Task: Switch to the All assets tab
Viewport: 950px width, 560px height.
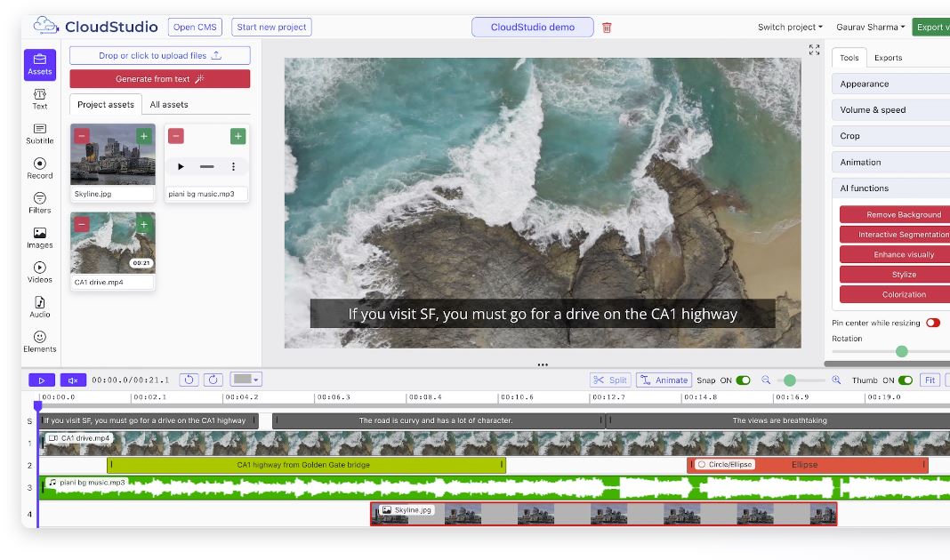Action: pyautogui.click(x=169, y=105)
